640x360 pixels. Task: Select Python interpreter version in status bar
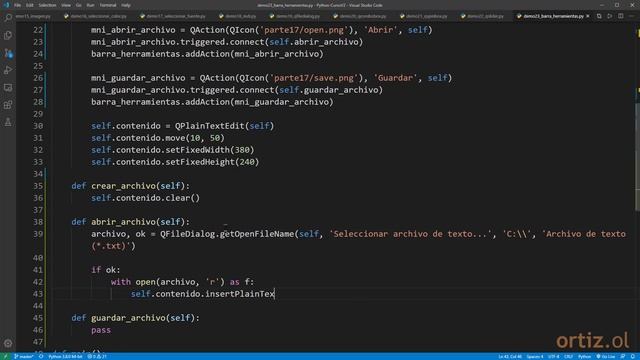[65, 356]
